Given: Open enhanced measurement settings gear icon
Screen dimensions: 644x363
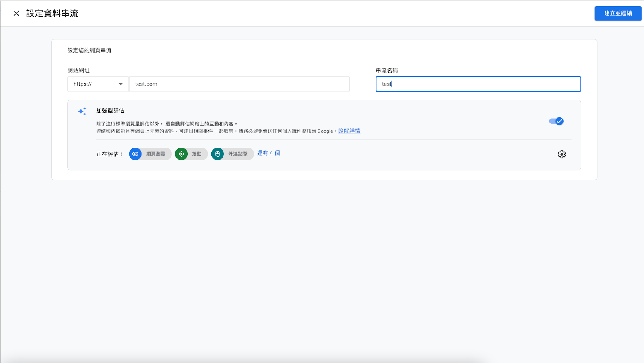Looking at the screenshot, I should pyautogui.click(x=561, y=154).
